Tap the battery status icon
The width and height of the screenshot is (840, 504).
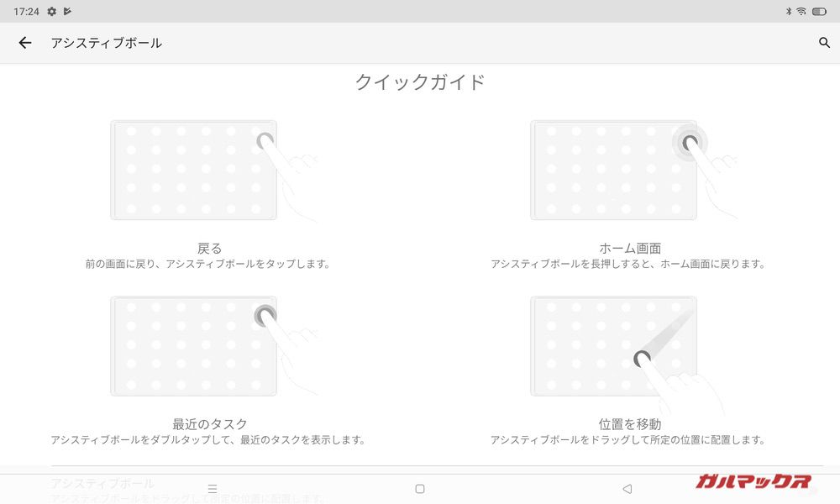click(819, 11)
